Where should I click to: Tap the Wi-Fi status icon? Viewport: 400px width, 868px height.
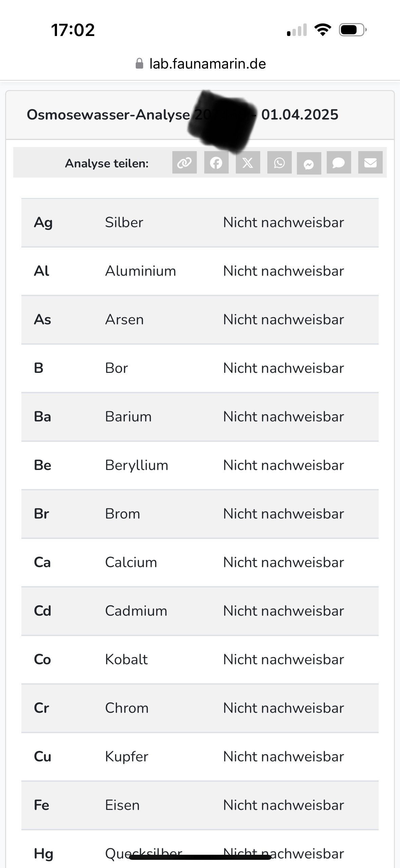(323, 30)
